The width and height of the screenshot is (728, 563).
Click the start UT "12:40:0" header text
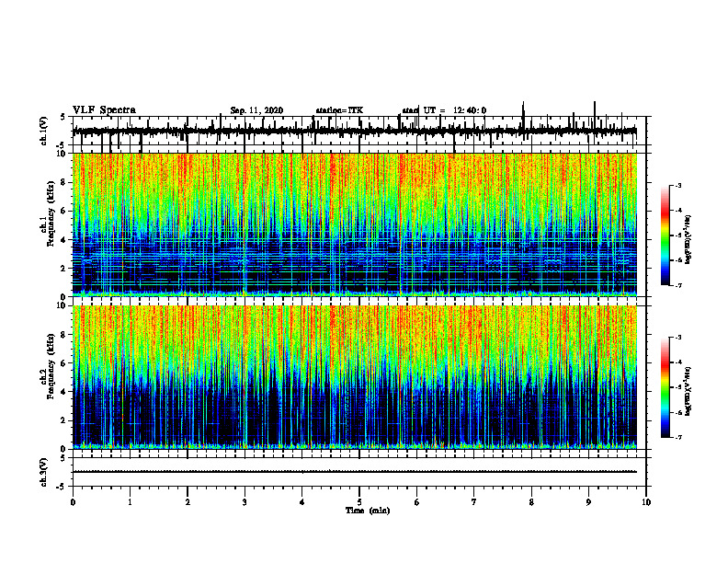(470, 110)
